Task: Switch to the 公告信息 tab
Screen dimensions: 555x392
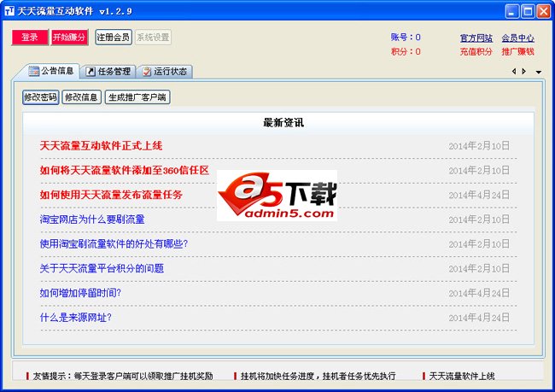Action: click(x=51, y=71)
